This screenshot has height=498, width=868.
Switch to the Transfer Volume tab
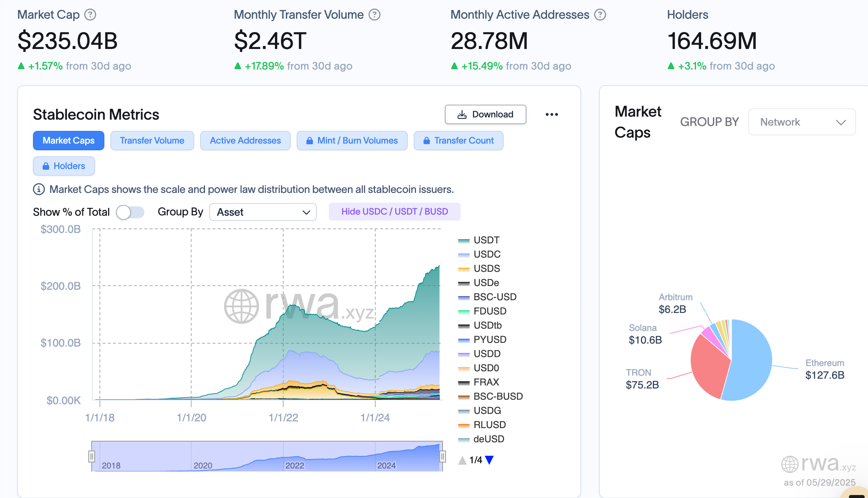pos(152,141)
